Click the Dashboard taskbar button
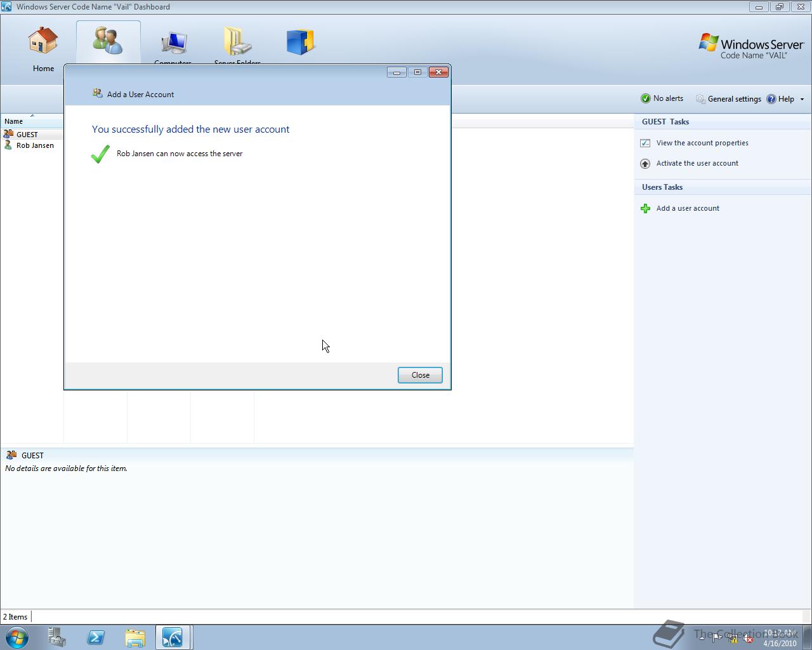This screenshot has width=812, height=650. [x=173, y=637]
